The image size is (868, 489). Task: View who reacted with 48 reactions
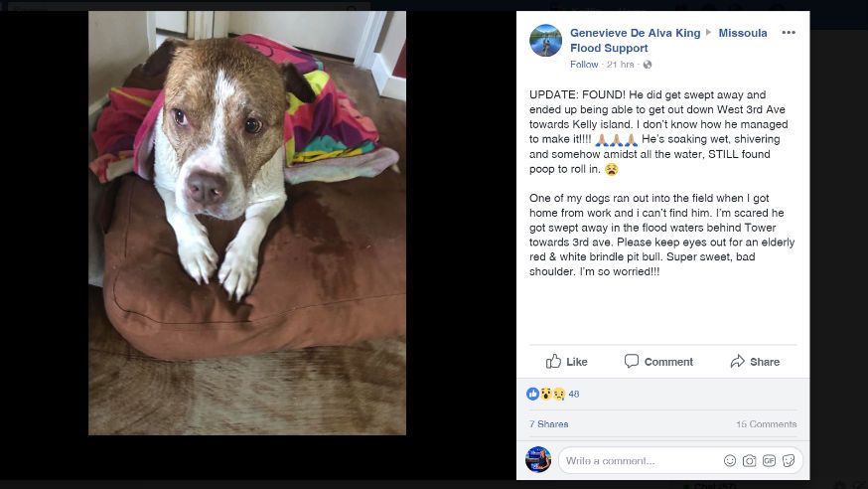[x=552, y=394]
